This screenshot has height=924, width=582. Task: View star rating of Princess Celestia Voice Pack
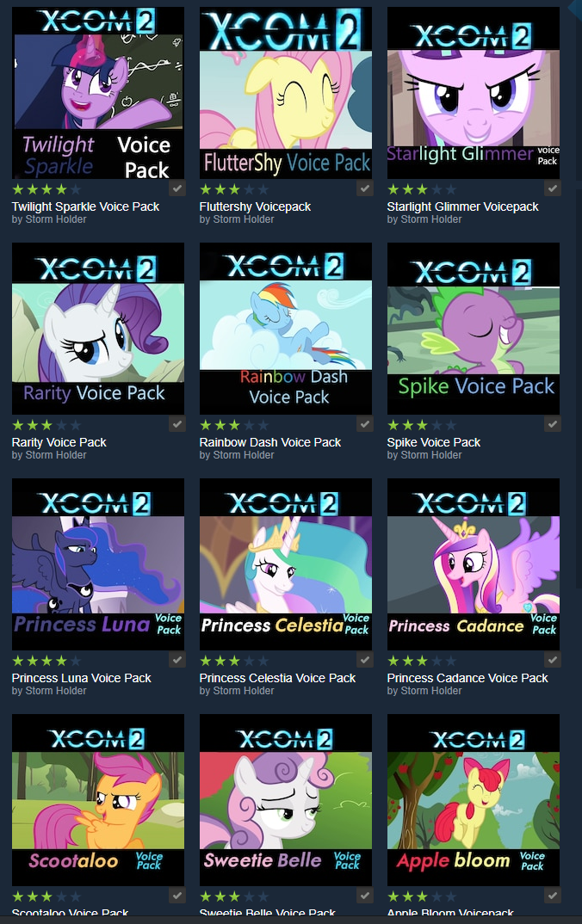[234, 661]
